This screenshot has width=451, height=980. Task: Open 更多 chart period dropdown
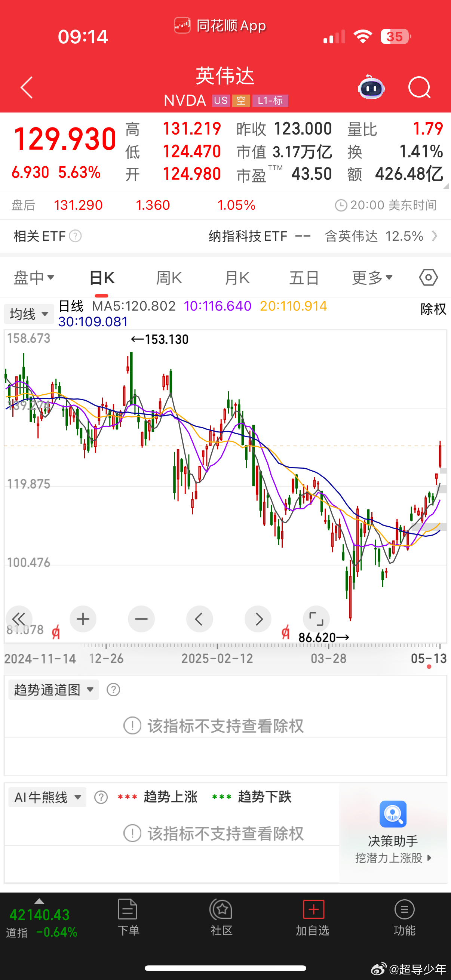[372, 277]
